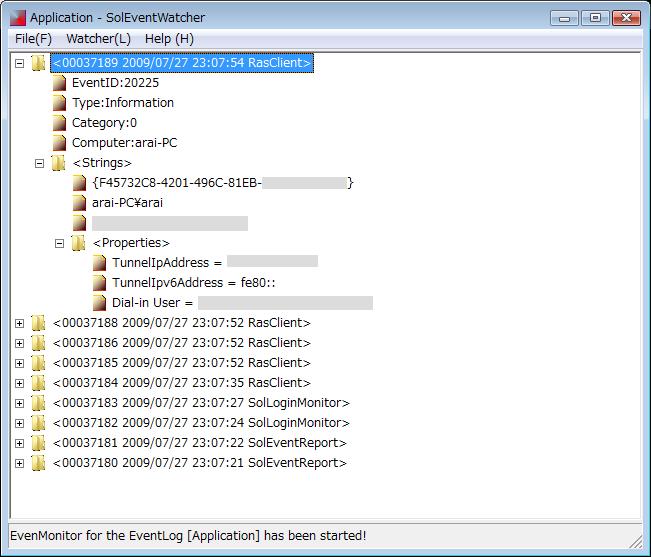Click the SolEventWatcher app icon in title bar

coord(18,18)
